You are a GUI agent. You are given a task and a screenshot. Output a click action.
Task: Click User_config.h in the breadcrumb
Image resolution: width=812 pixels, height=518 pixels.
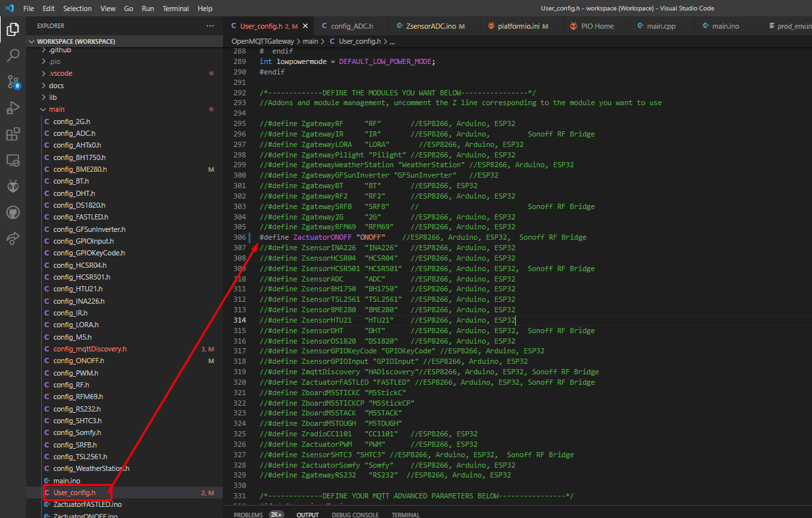360,41
